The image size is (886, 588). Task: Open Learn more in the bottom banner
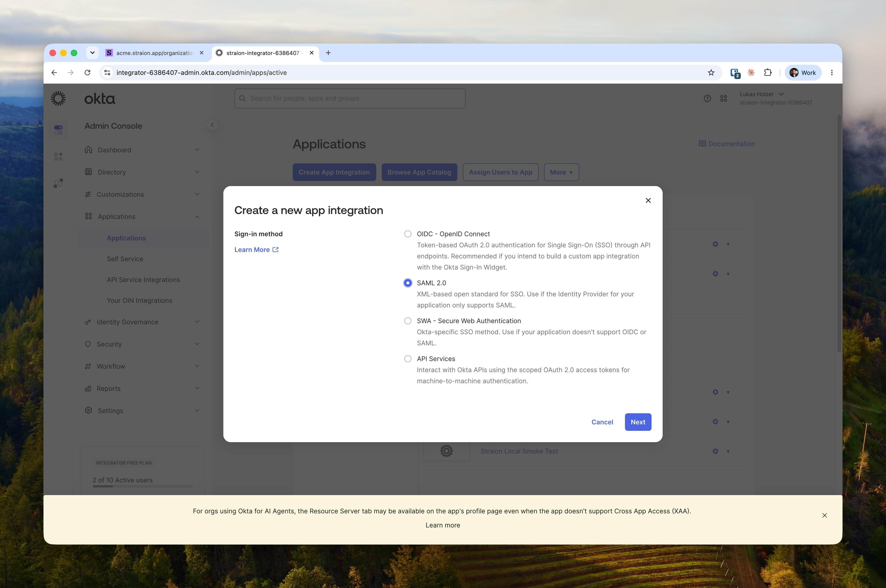pos(443,525)
